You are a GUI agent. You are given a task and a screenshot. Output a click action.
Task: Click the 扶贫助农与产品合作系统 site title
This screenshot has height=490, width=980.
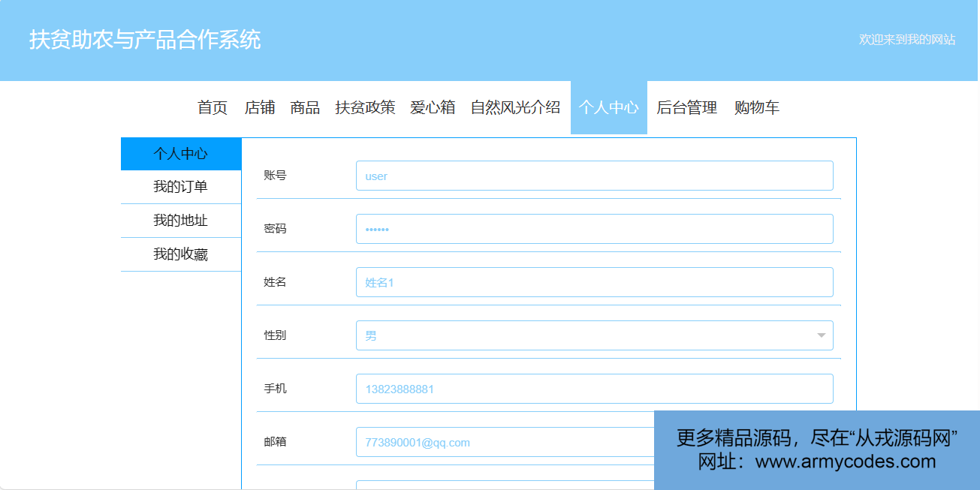pyautogui.click(x=145, y=40)
